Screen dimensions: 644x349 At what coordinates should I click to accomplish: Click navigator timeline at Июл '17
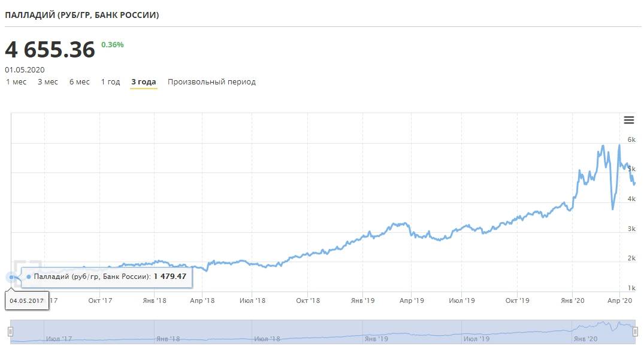(58, 339)
